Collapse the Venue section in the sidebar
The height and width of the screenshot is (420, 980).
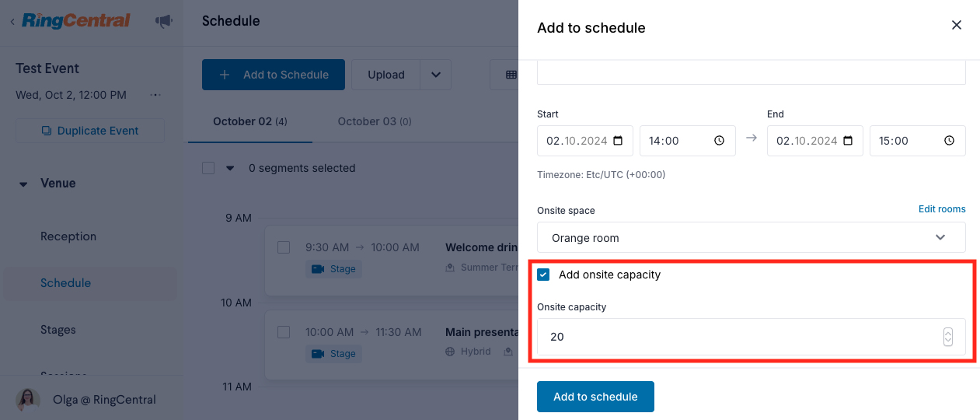pos(23,184)
